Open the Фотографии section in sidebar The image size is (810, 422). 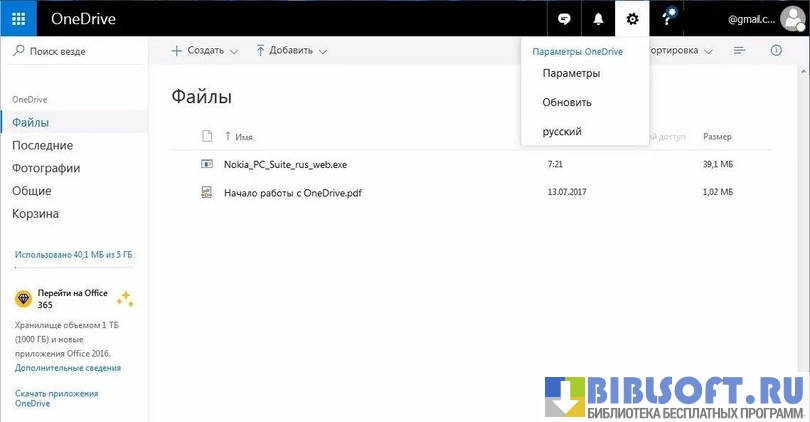tap(46, 168)
